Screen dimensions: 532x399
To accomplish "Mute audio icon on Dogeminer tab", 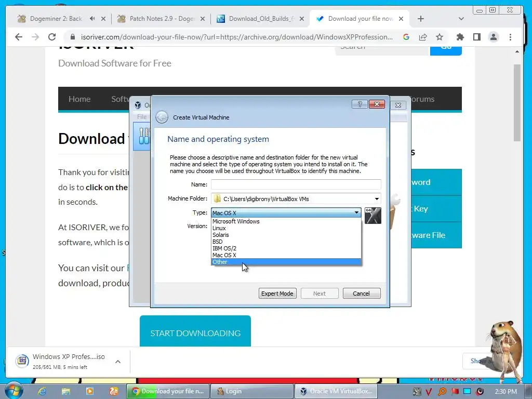I will [x=92, y=19].
